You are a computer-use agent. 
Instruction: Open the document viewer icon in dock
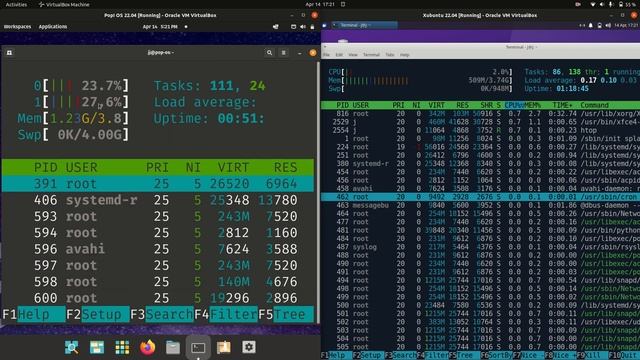[223, 347]
